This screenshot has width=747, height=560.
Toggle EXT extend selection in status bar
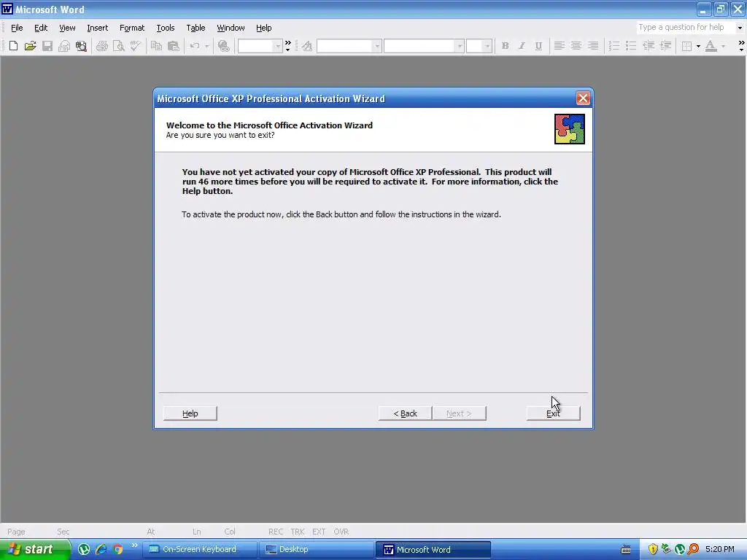pos(319,532)
